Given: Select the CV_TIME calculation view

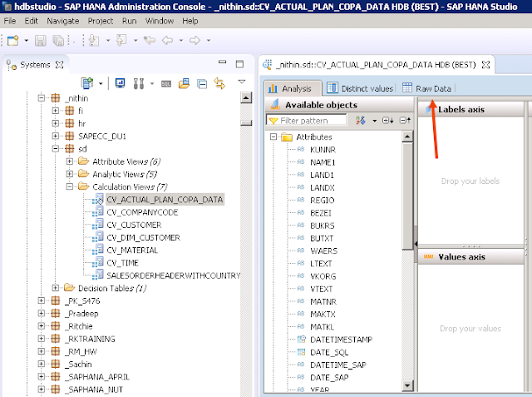Looking at the screenshot, I should click(x=122, y=263).
